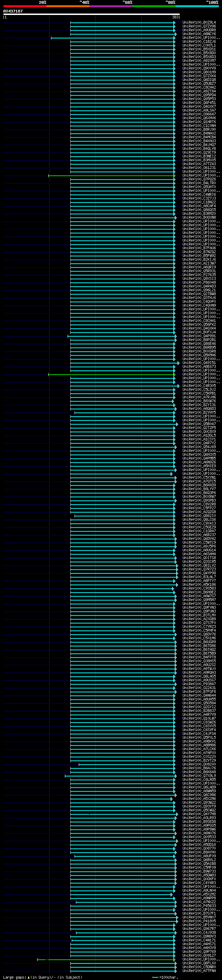Click the orange ~40% identity legend segment
The image size is (222, 980).
point(68,7)
